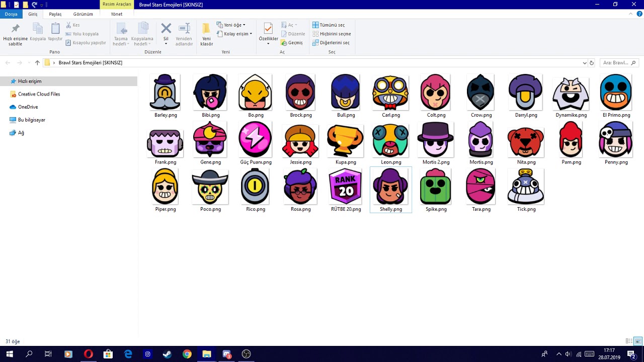Open the Yeni öğe dropdown
644x362 pixels.
coord(231,25)
